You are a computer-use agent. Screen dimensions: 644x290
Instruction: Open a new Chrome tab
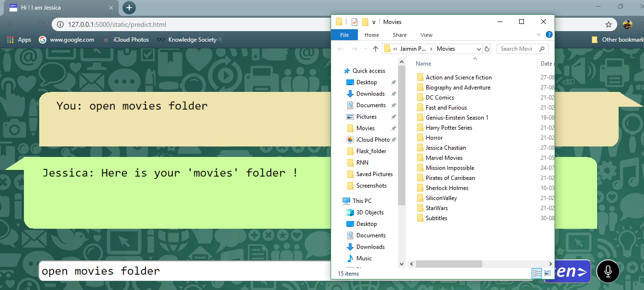129,8
